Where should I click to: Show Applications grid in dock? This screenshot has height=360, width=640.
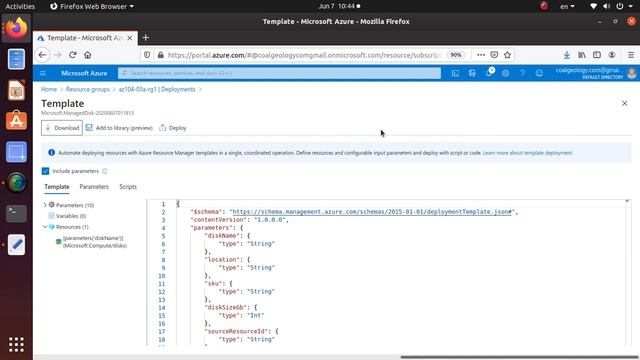pyautogui.click(x=16, y=344)
